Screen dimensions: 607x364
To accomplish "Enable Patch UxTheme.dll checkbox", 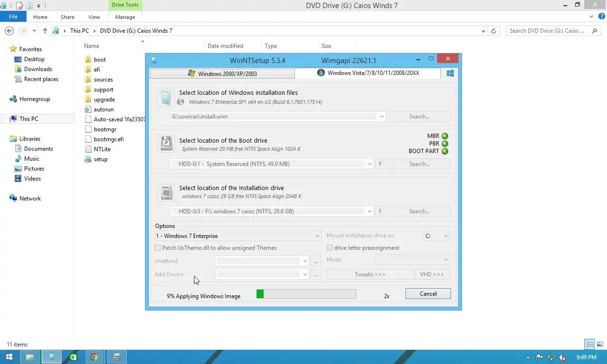I will pos(158,248).
